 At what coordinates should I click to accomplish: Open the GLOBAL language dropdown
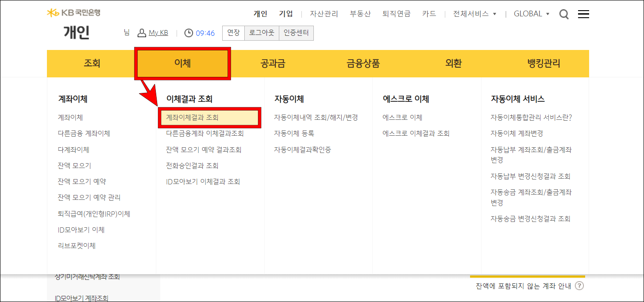coord(531,14)
